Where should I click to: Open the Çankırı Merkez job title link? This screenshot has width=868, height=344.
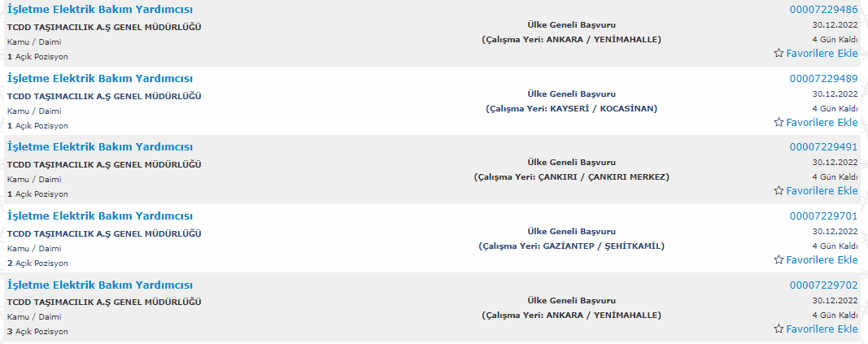(x=99, y=147)
